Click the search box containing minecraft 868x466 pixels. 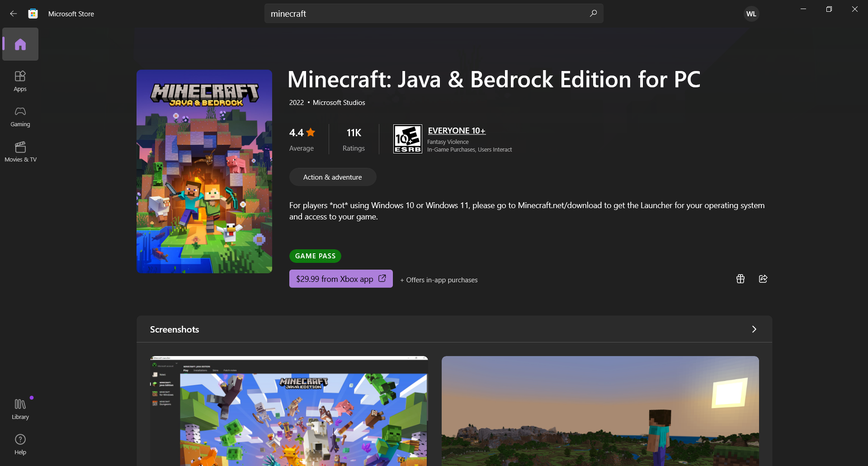[x=434, y=14]
